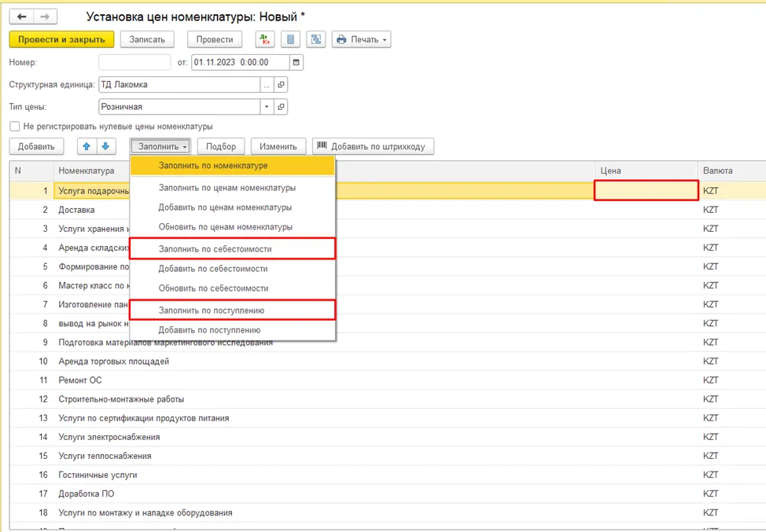Click the structure icon next to the report icon

coord(316,39)
